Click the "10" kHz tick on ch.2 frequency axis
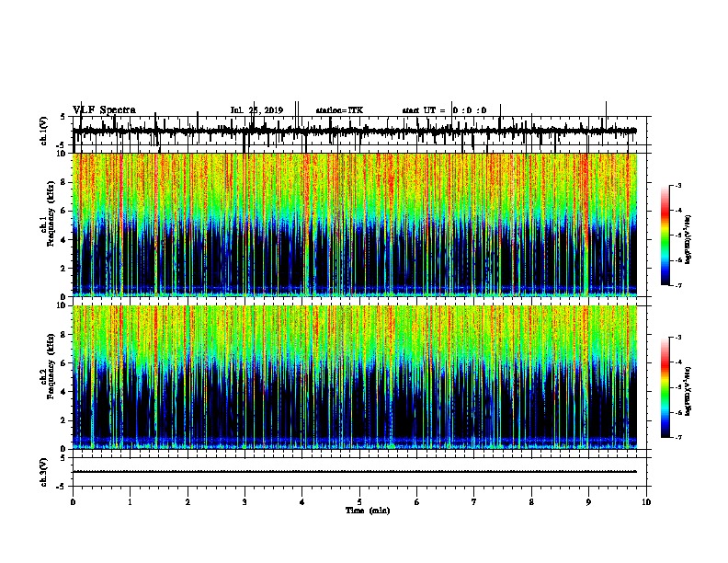 tap(63, 305)
